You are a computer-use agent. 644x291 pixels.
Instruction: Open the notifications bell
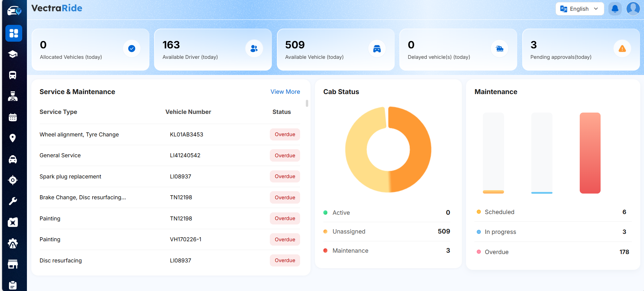[x=615, y=9]
